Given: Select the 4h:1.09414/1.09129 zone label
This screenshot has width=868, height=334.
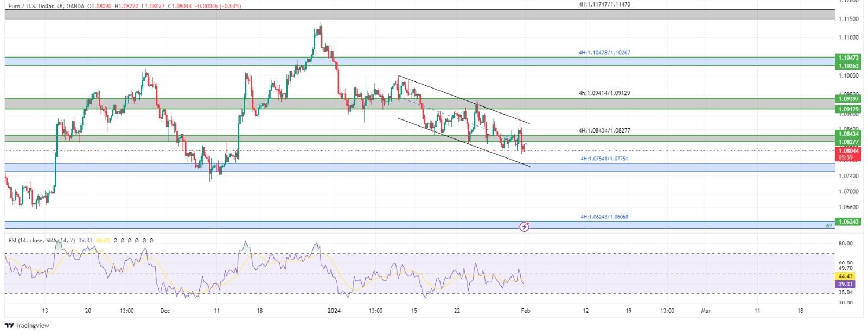Looking at the screenshot, I should 604,93.
